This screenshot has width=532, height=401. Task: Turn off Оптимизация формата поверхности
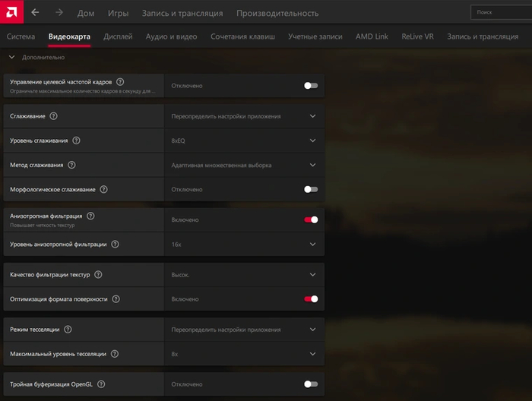(x=311, y=299)
